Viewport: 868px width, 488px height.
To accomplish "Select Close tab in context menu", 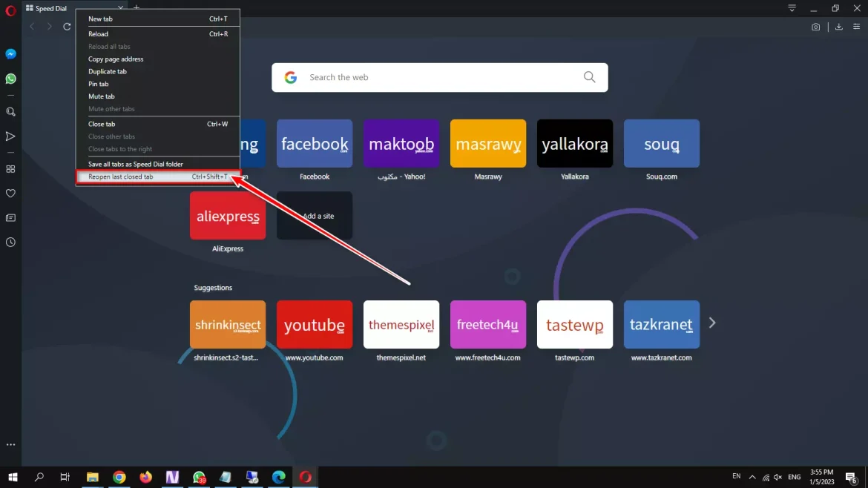I will 158,124.
